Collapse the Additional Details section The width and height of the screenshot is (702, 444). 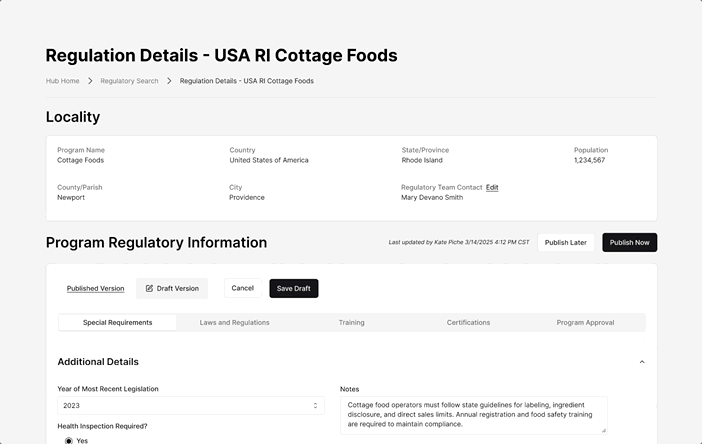pos(642,362)
